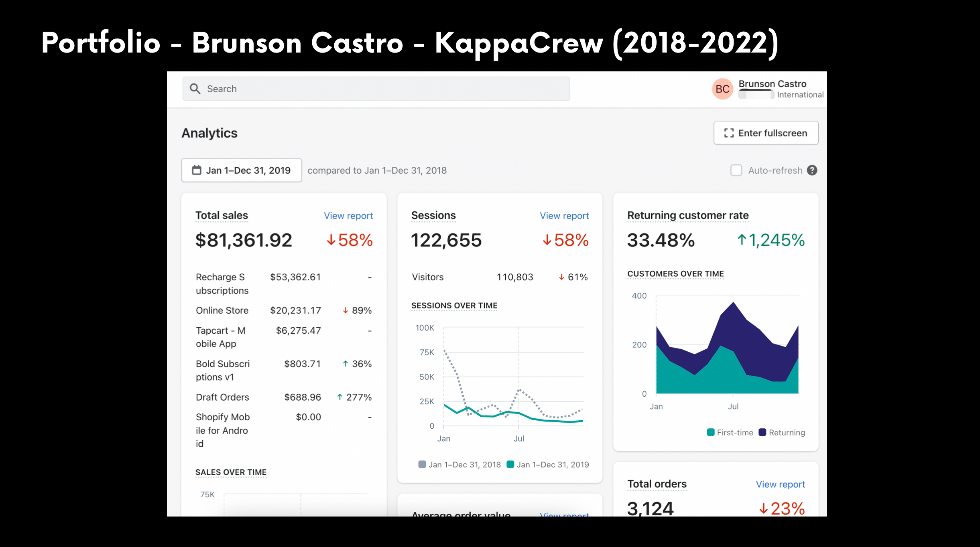Click the Auto-refresh help question icon
The width and height of the screenshot is (980, 547).
[x=812, y=170]
